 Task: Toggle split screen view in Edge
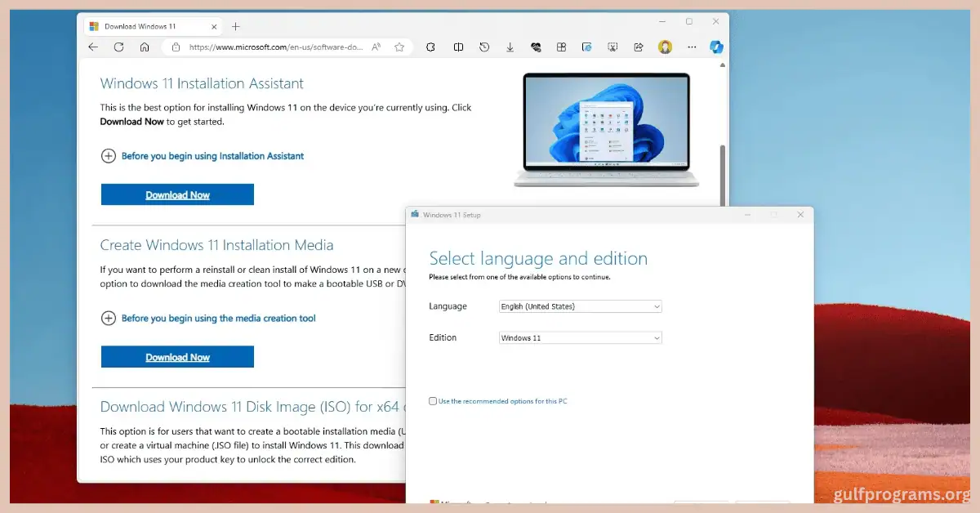click(x=458, y=47)
